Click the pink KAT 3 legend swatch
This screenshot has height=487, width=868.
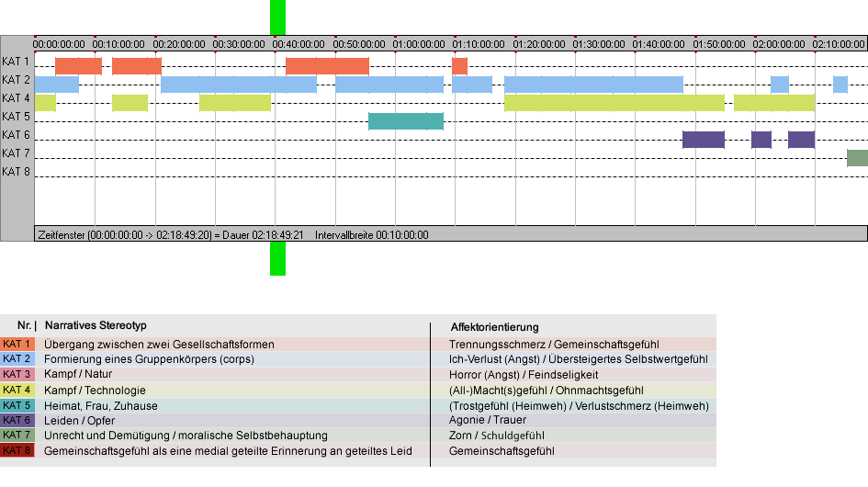tap(17, 374)
